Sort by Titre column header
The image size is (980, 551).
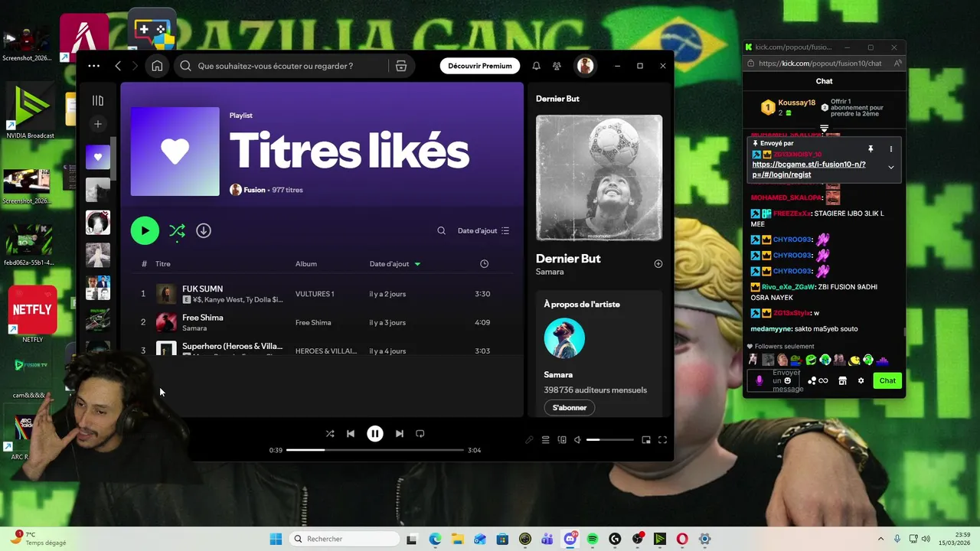[x=163, y=264]
